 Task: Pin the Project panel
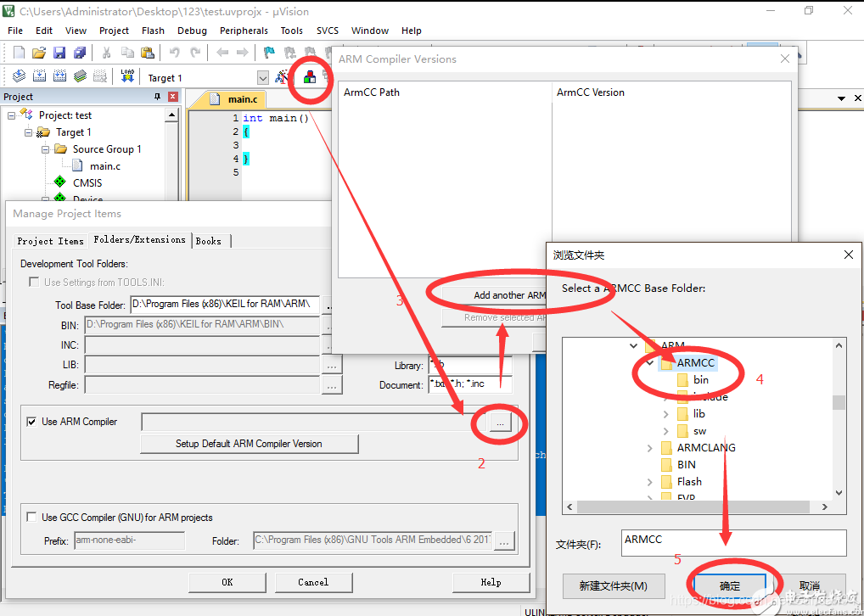click(x=157, y=97)
